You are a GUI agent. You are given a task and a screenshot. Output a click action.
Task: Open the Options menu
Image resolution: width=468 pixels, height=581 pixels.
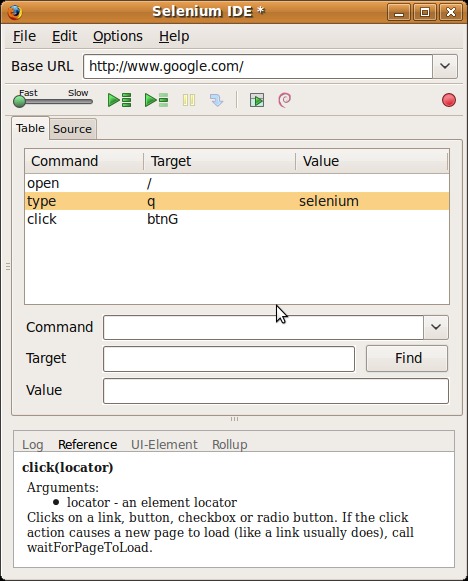click(x=117, y=36)
